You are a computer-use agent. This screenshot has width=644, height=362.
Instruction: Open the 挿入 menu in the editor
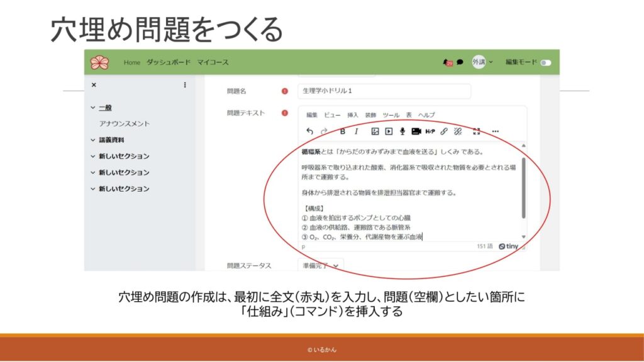(353, 115)
